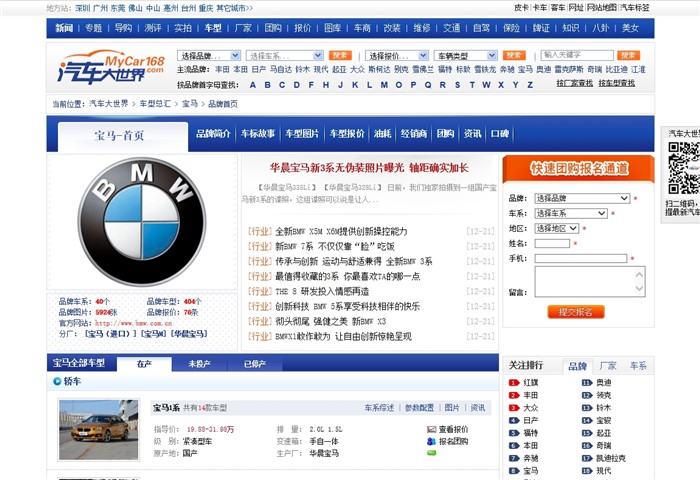Click letter B in brand alphabet index

click(267, 85)
